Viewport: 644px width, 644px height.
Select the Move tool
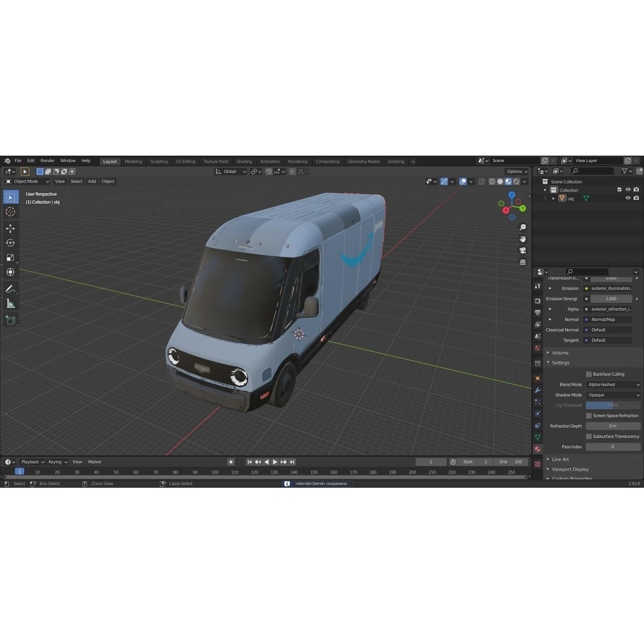point(11,228)
